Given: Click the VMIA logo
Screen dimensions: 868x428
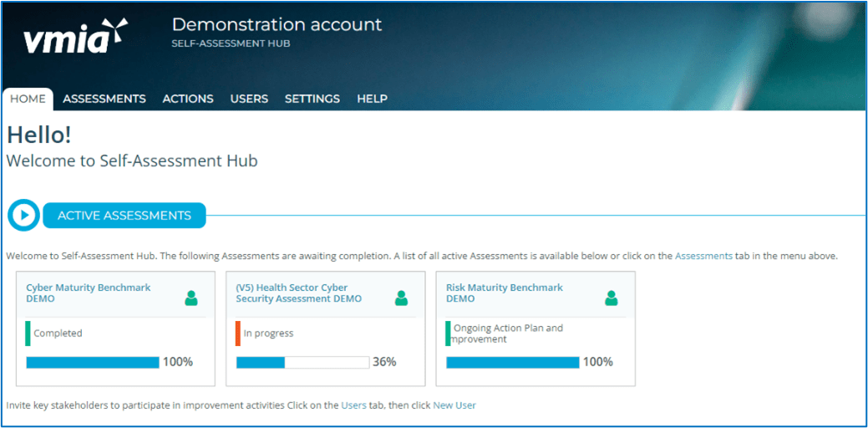Looking at the screenshot, I should pos(76,37).
